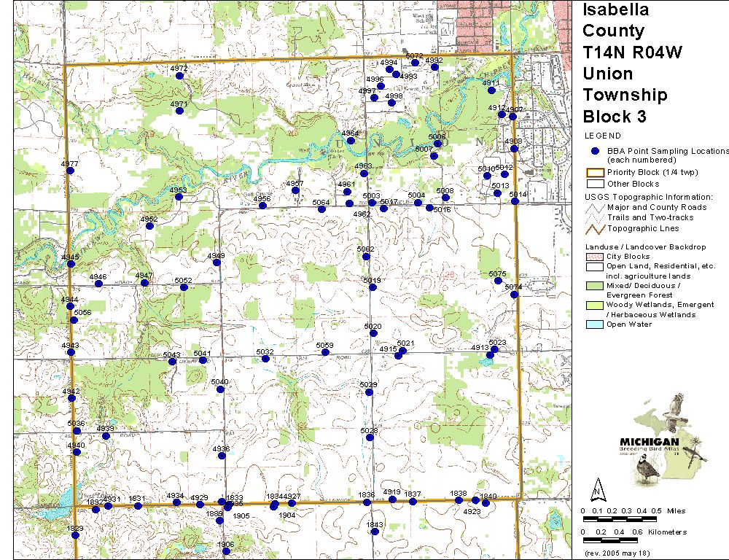
Task: Click the Mixed/Deciduous Forest legend swatch
Action: click(594, 286)
